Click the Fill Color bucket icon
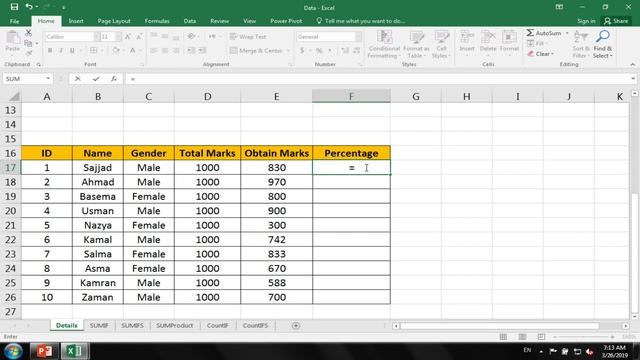This screenshot has height=360, width=640. click(x=116, y=51)
